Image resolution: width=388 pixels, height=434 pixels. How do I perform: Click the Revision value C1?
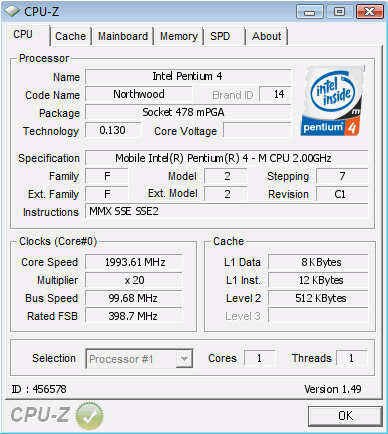342,194
